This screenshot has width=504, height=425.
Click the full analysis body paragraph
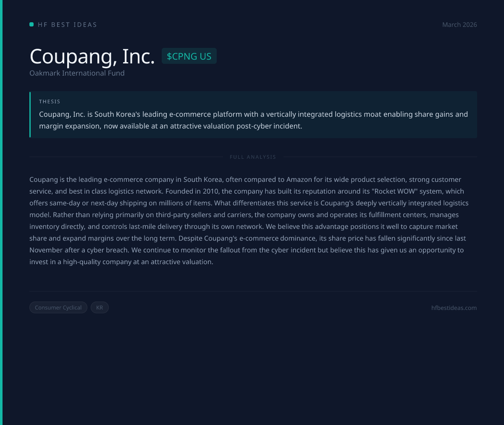(249, 220)
